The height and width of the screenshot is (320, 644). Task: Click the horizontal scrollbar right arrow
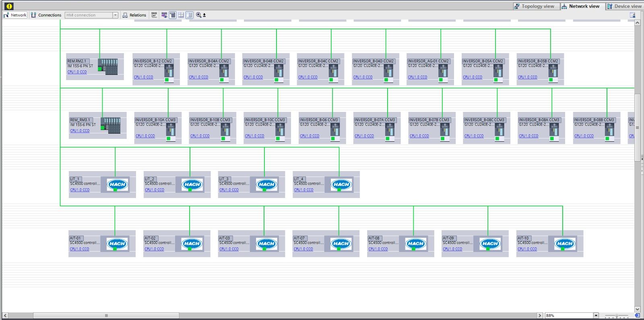[540, 316]
